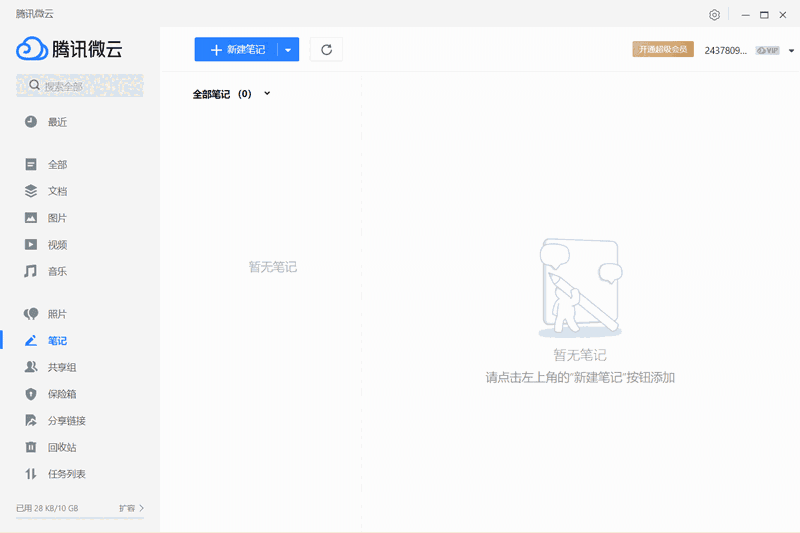
Task: Click the refresh notes button
Action: 327,49
